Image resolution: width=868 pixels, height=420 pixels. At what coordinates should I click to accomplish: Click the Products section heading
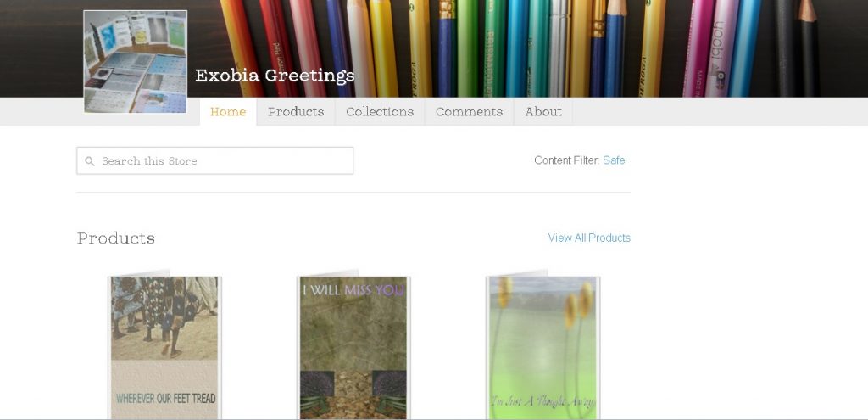click(115, 238)
